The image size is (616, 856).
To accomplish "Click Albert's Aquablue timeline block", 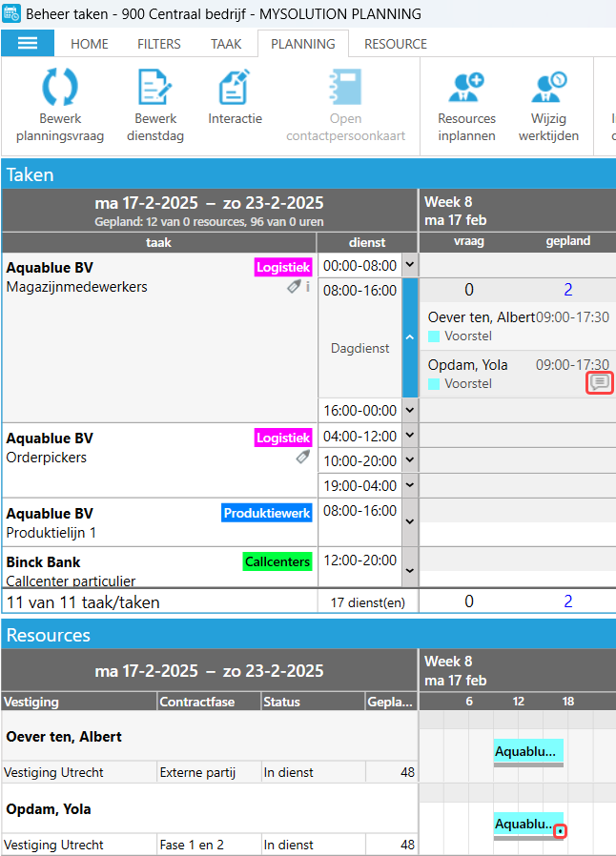I will (x=527, y=751).
